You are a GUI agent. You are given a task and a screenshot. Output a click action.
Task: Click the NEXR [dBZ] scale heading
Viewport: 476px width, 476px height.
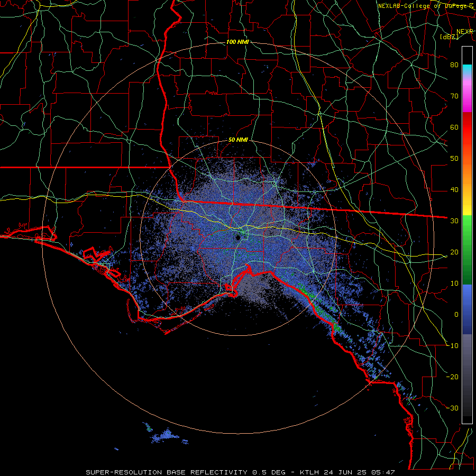tap(457, 34)
